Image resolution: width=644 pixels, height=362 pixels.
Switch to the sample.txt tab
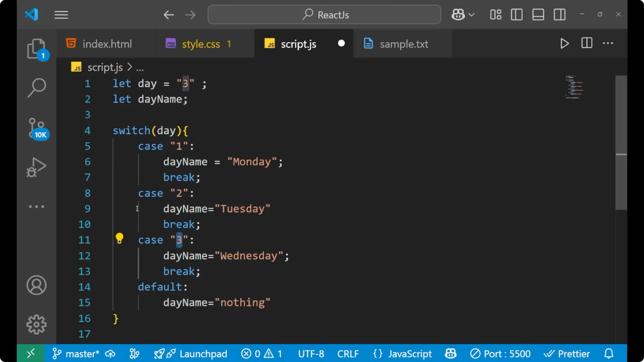[404, 44]
